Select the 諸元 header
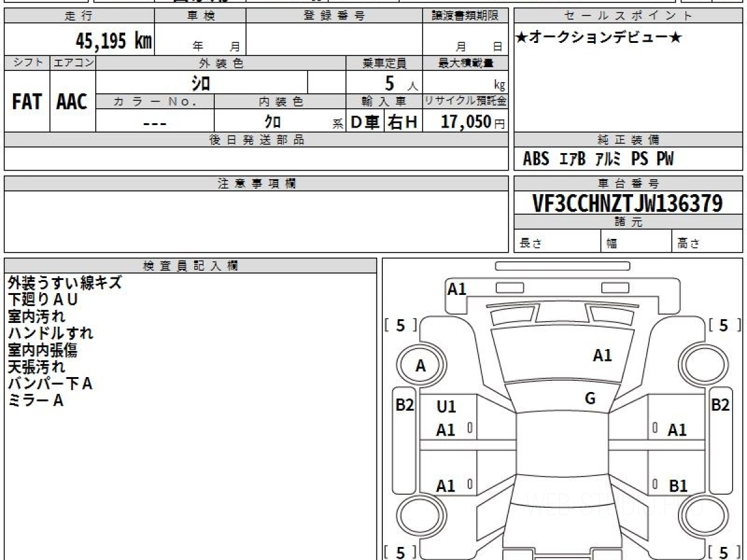 628,222
